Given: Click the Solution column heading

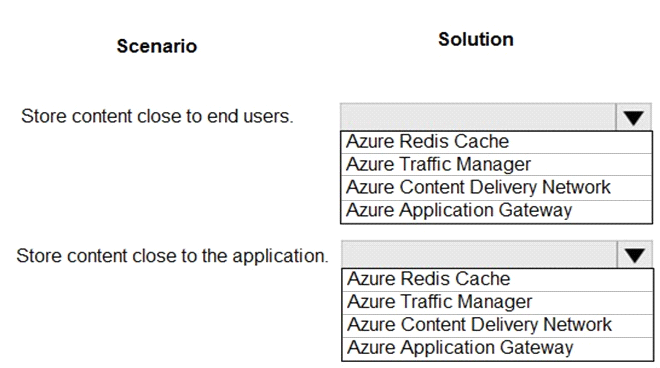Looking at the screenshot, I should point(476,39).
